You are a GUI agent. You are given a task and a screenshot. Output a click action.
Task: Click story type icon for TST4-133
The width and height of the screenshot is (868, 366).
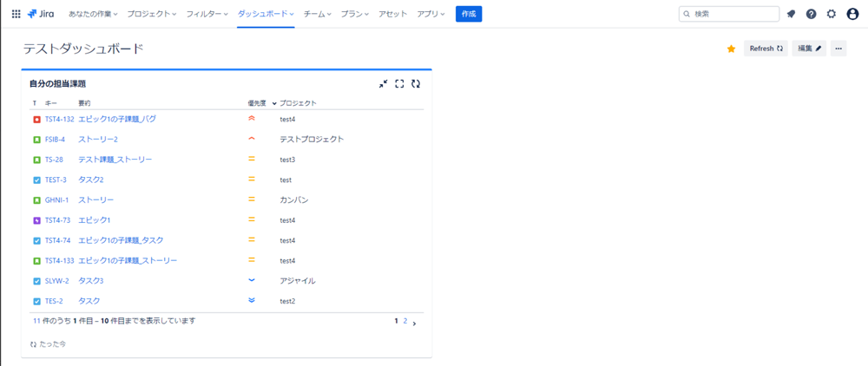pyautogui.click(x=36, y=260)
